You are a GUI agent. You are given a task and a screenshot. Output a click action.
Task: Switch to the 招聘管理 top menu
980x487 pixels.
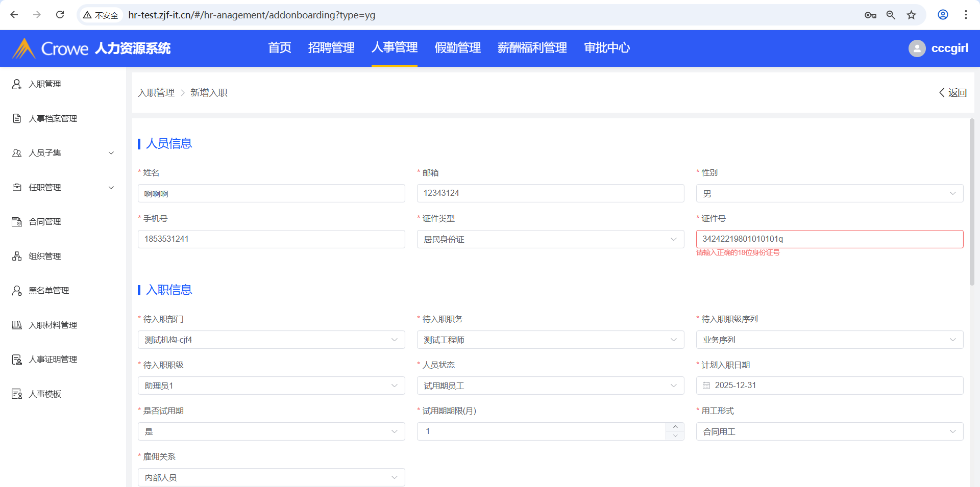pos(331,48)
